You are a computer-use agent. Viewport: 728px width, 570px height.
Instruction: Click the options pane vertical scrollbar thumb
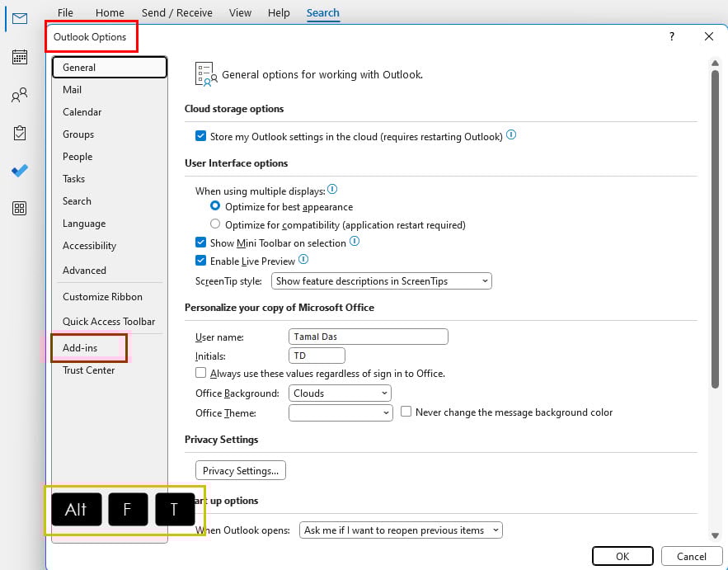tap(715, 228)
